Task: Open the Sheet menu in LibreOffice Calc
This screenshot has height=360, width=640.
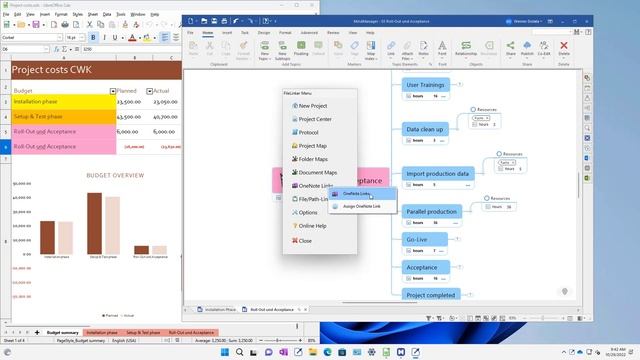Action: coord(93,14)
